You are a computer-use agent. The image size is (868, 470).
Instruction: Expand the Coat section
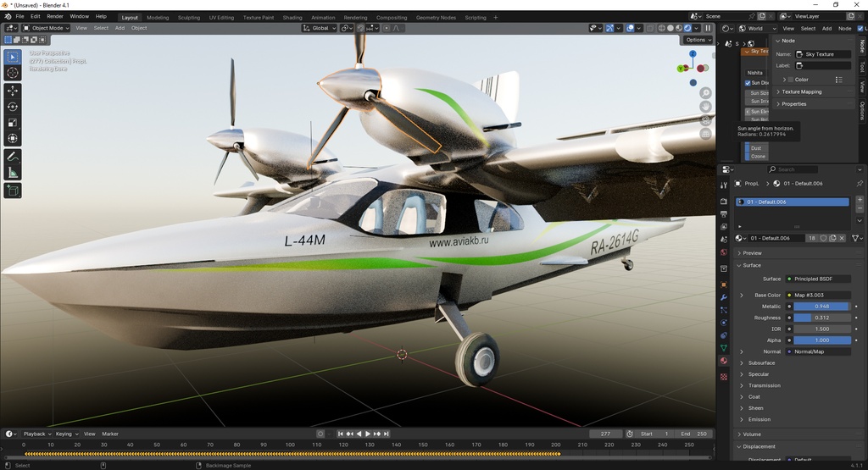pyautogui.click(x=754, y=397)
